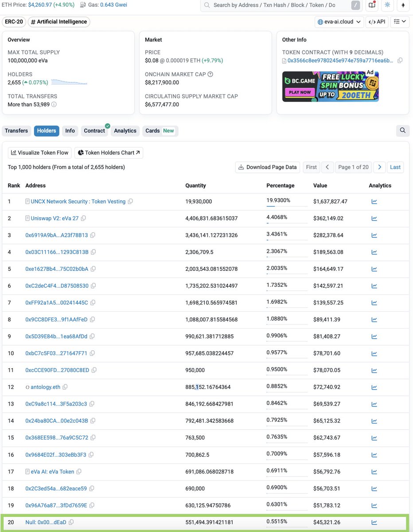Copy address 0x6919A9bA...A23f78B13
Image resolution: width=413 pixels, height=532 pixels.
click(x=93, y=235)
